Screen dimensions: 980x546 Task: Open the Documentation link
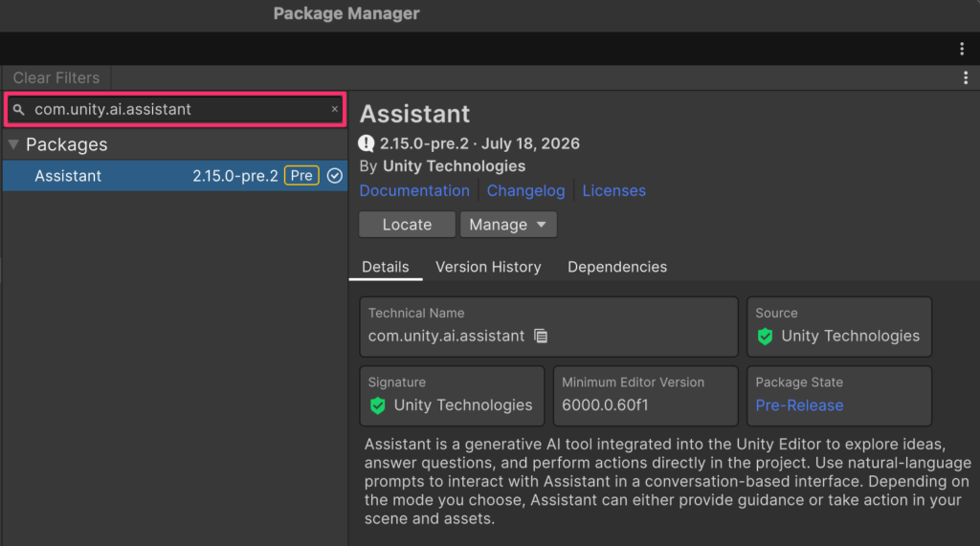[x=414, y=190]
